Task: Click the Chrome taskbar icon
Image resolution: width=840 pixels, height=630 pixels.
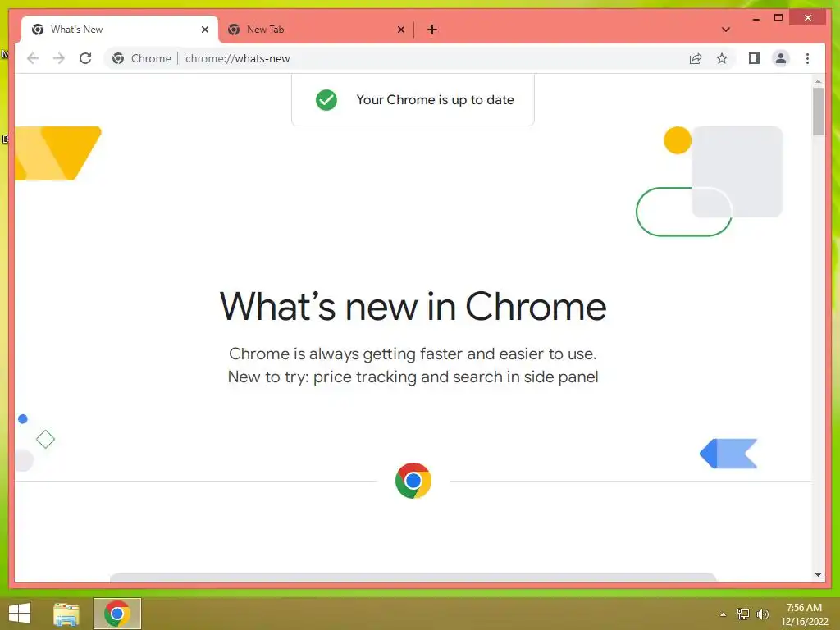Action: point(117,614)
